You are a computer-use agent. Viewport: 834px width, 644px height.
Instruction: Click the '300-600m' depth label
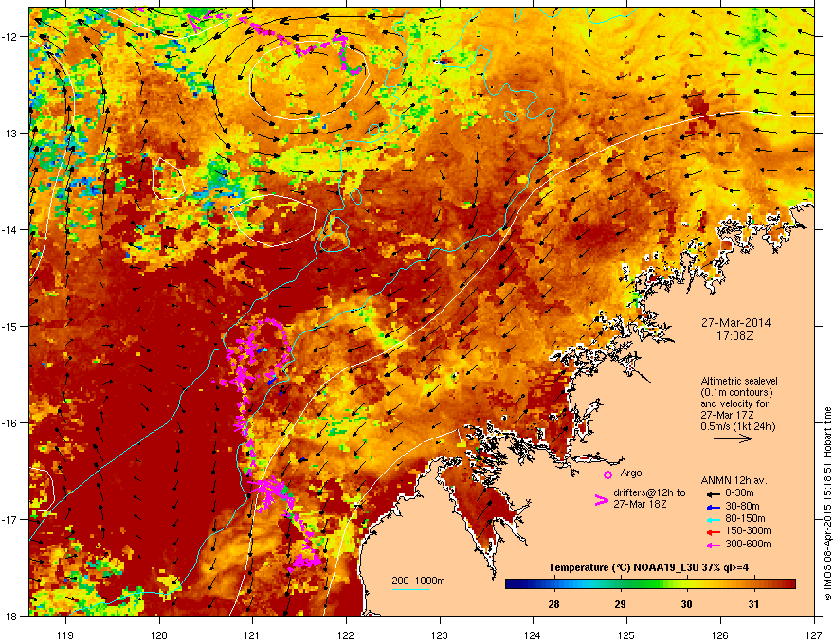(x=748, y=544)
